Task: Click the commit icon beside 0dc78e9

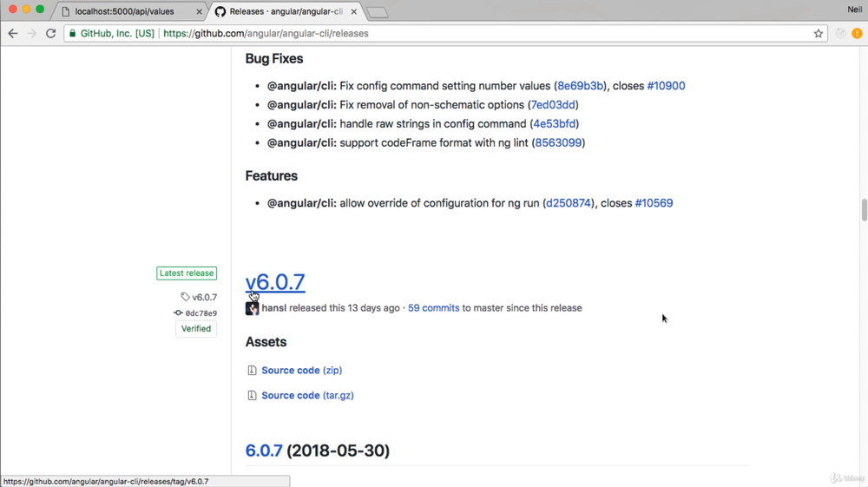Action: (x=178, y=313)
